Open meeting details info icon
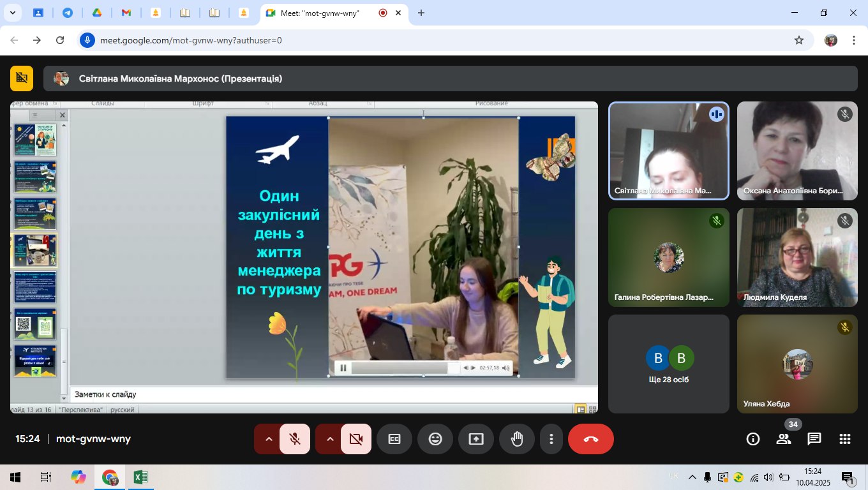 pyautogui.click(x=753, y=439)
